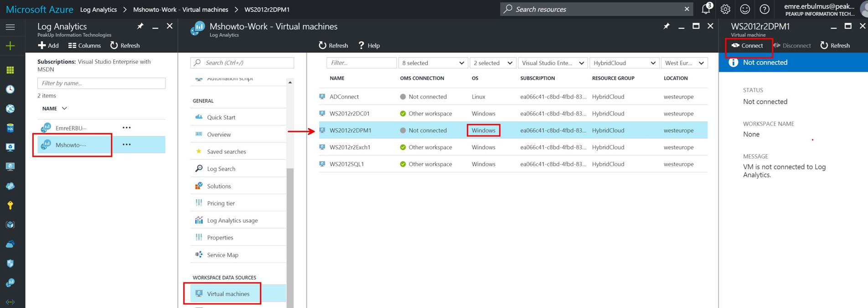Open more options for EmreERBU workspace
Viewport: 868px width, 308px height.
(x=127, y=128)
